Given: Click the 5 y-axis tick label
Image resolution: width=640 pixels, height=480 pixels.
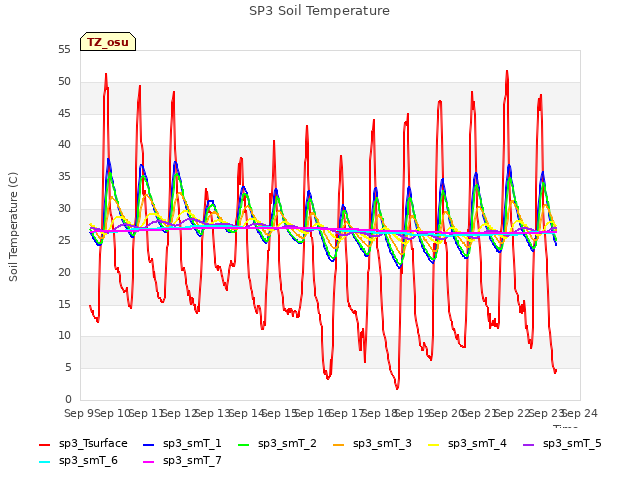Looking at the screenshot, I should point(68,368).
